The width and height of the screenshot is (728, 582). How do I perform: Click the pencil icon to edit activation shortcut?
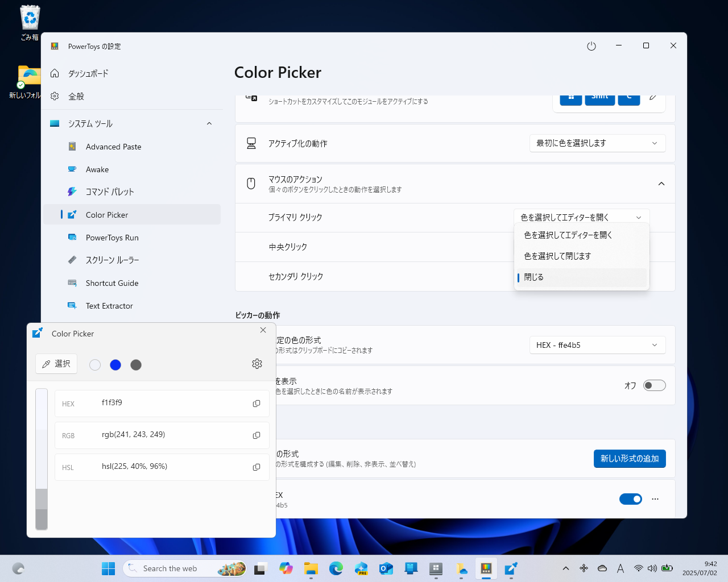(x=653, y=97)
